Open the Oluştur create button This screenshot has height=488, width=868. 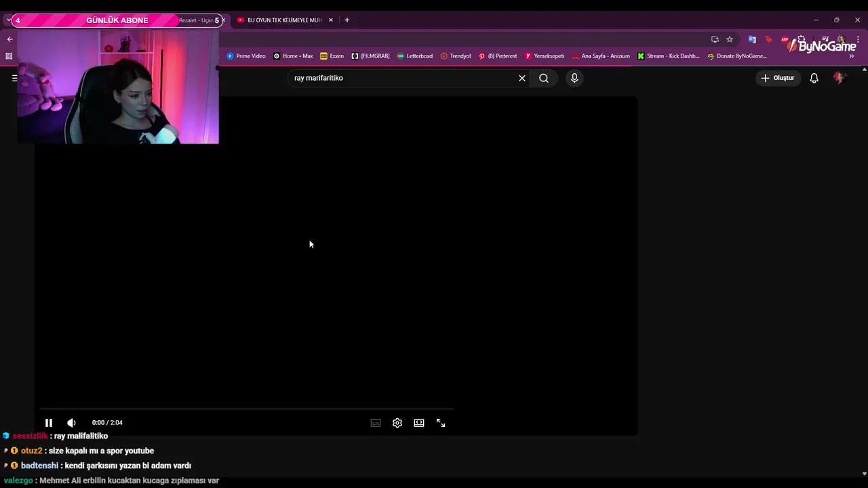coord(778,78)
